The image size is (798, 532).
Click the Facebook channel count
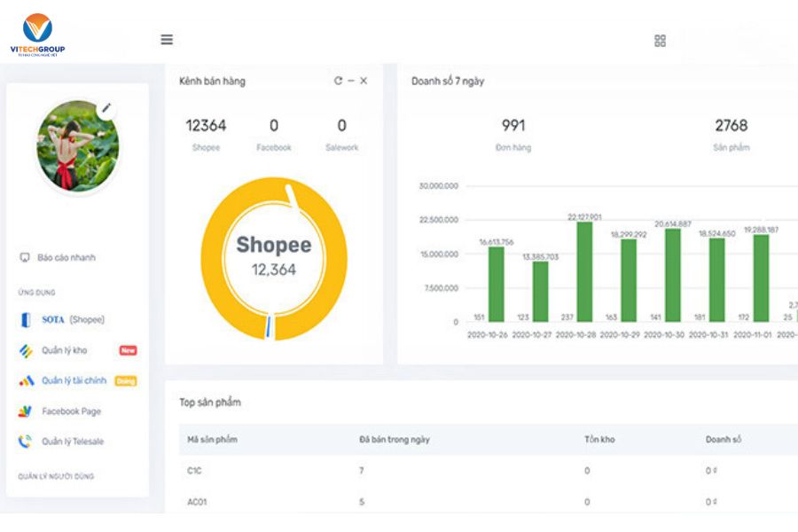[x=274, y=125]
